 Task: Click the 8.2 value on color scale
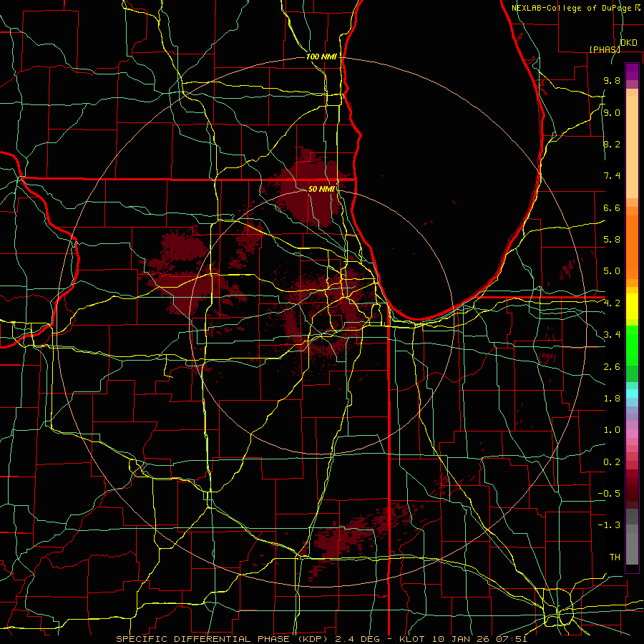(x=612, y=144)
